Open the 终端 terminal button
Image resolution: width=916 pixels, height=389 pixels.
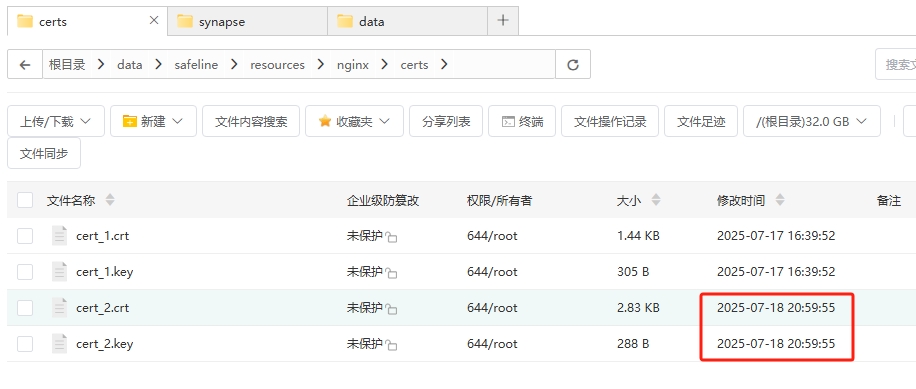[x=522, y=121]
